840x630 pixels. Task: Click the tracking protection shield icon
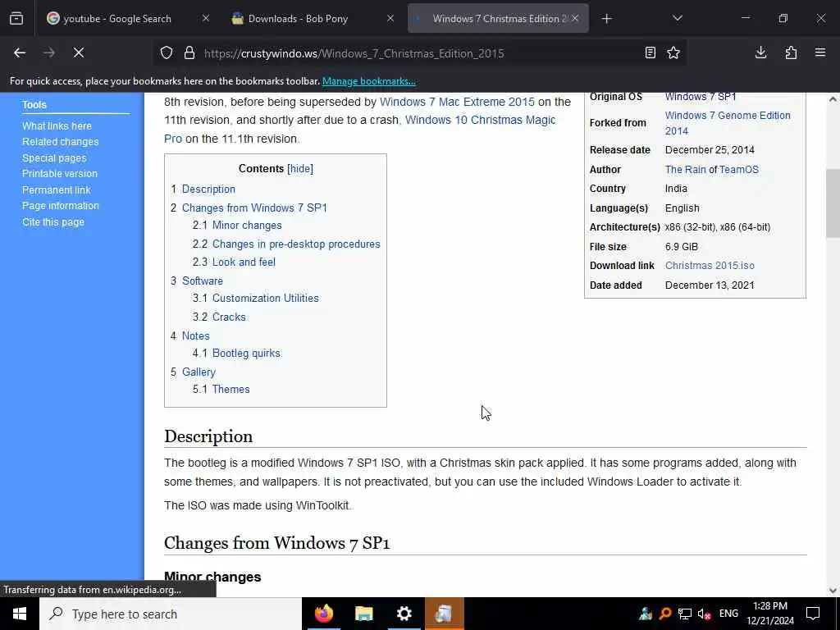pos(167,53)
